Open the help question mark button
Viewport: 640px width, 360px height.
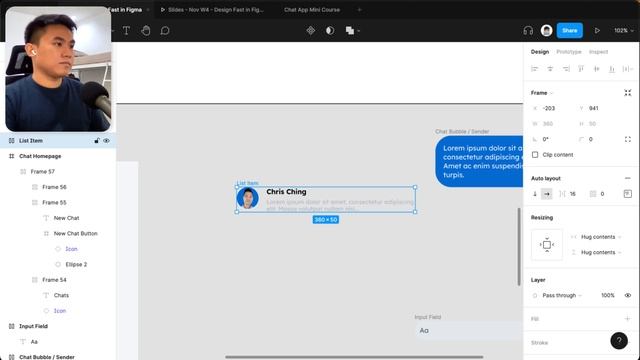point(619,340)
